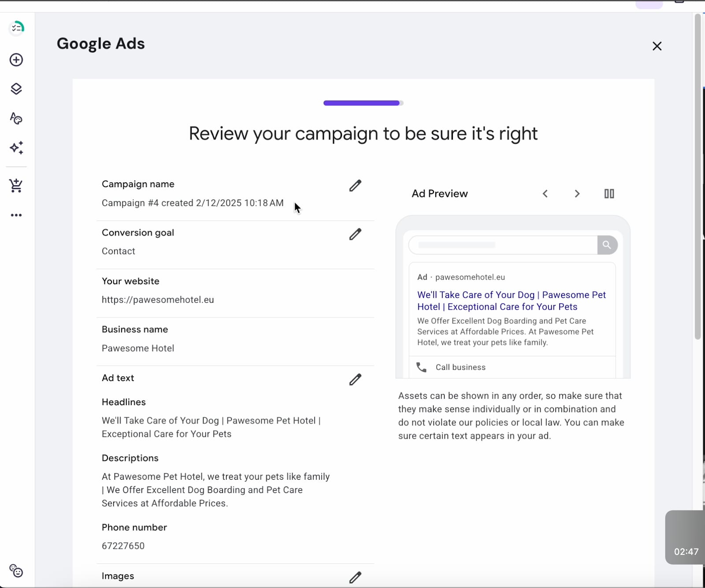Click the feedback smiley icon at bottom-left
The width and height of the screenshot is (705, 588).
16,571
